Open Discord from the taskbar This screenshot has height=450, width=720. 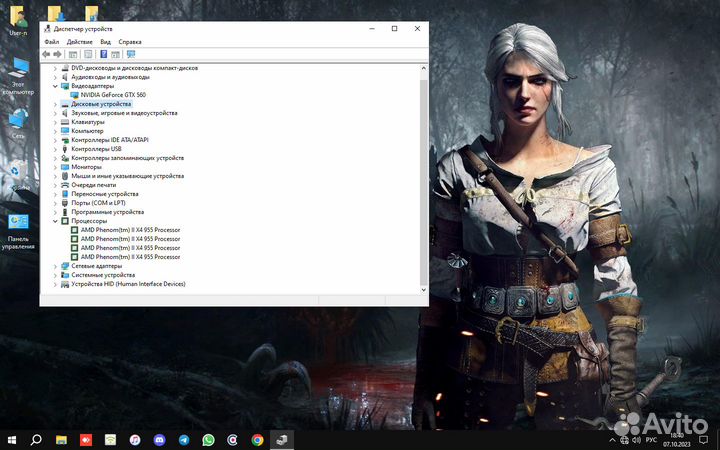(159, 439)
